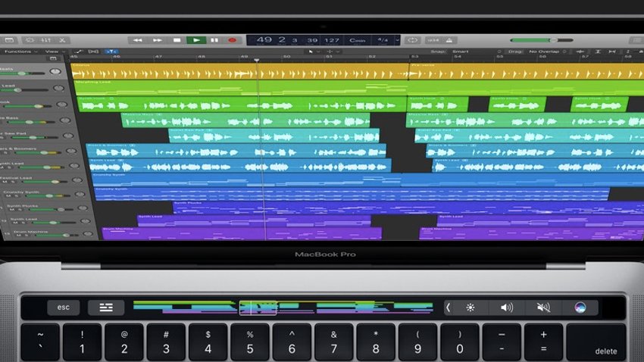Viewport: 644px width, 362px height.
Task: Open the Functions menu
Action: click(x=20, y=51)
